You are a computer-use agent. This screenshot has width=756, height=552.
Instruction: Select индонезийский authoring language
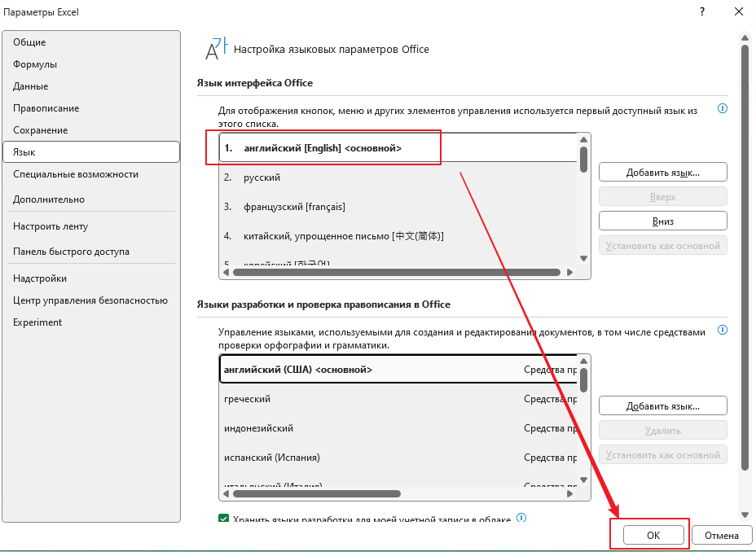398,428
